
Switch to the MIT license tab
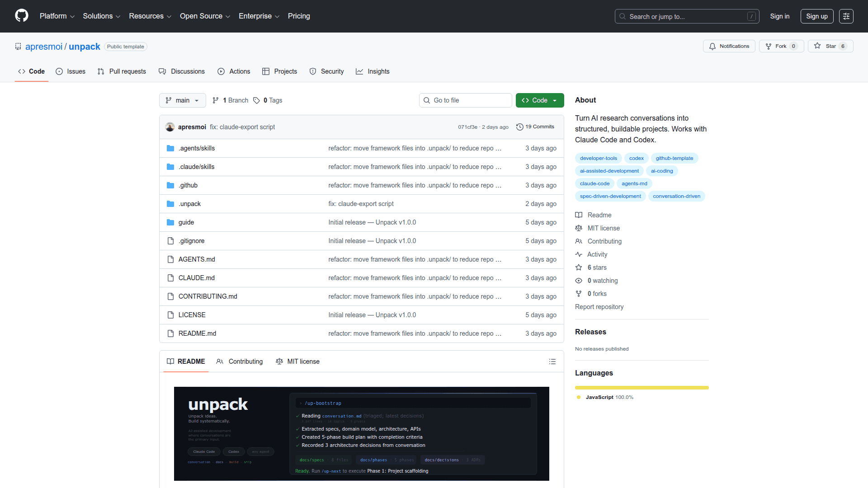297,361
